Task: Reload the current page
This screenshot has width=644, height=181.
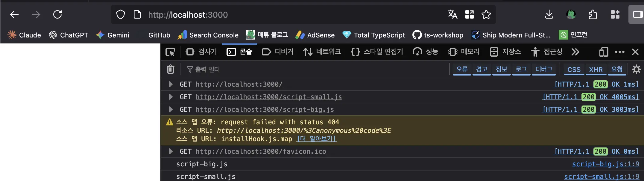Action: point(57,14)
